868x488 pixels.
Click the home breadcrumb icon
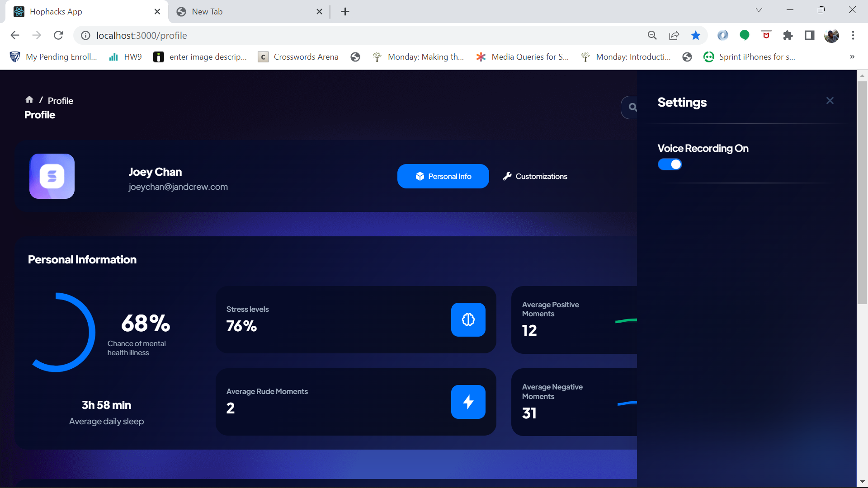[x=29, y=100]
